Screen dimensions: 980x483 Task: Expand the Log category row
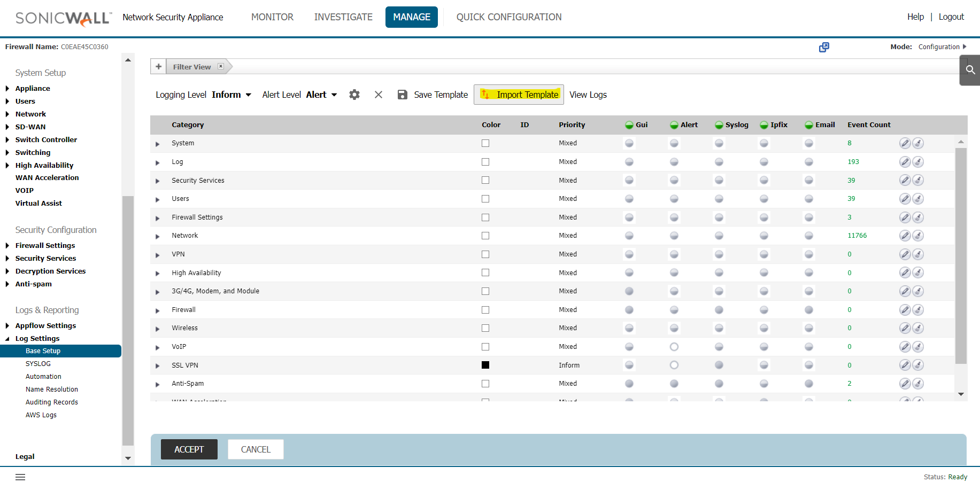point(158,163)
